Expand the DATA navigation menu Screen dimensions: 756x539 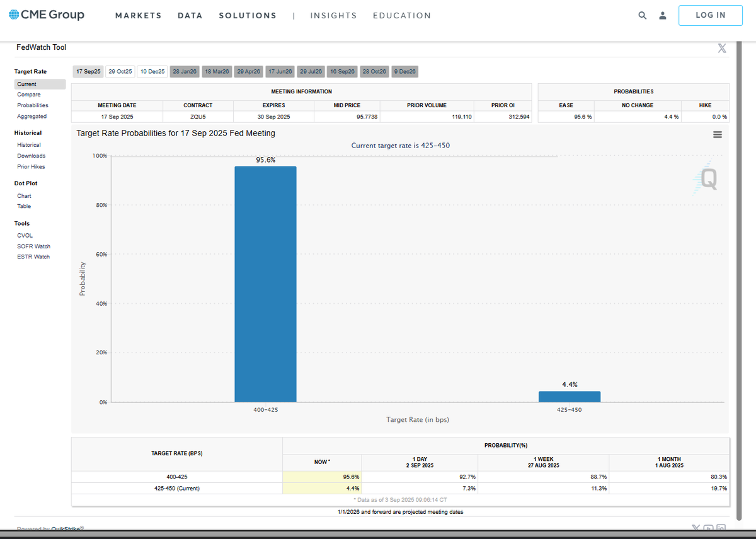click(190, 16)
